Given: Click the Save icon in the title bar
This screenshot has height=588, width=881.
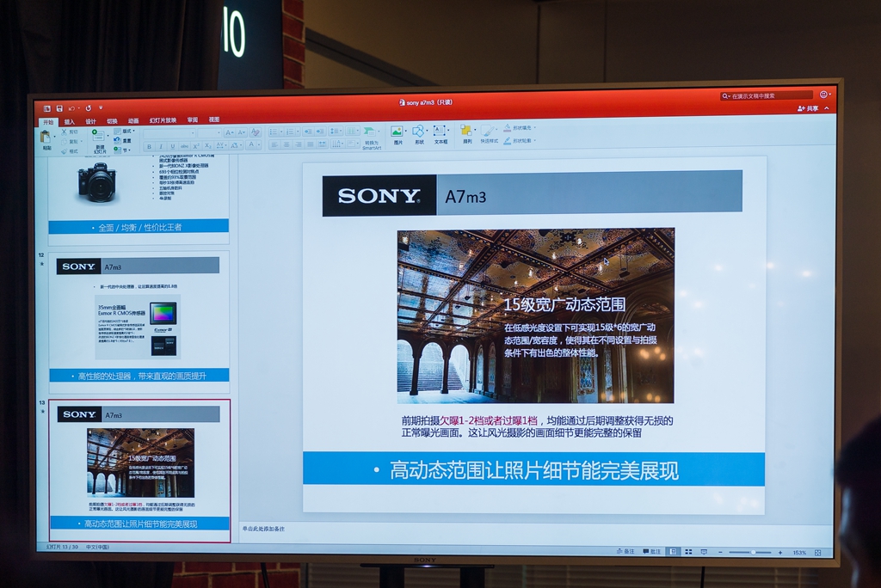Looking at the screenshot, I should (x=59, y=108).
